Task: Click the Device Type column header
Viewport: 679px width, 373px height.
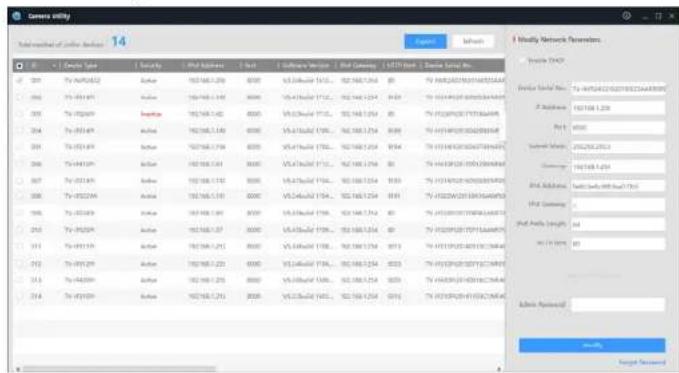Action: pos(81,65)
